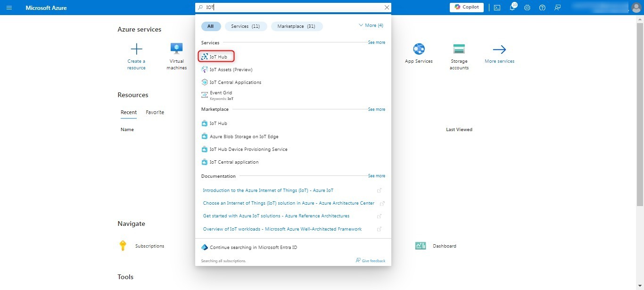Open the Feedback icon in top bar
This screenshot has width=644, height=290.
coord(557,8)
